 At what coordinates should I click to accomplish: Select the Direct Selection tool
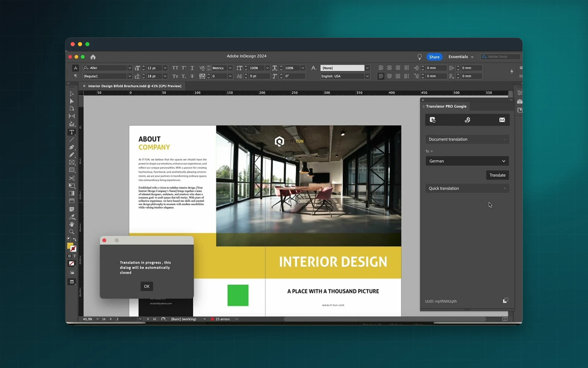tap(72, 101)
